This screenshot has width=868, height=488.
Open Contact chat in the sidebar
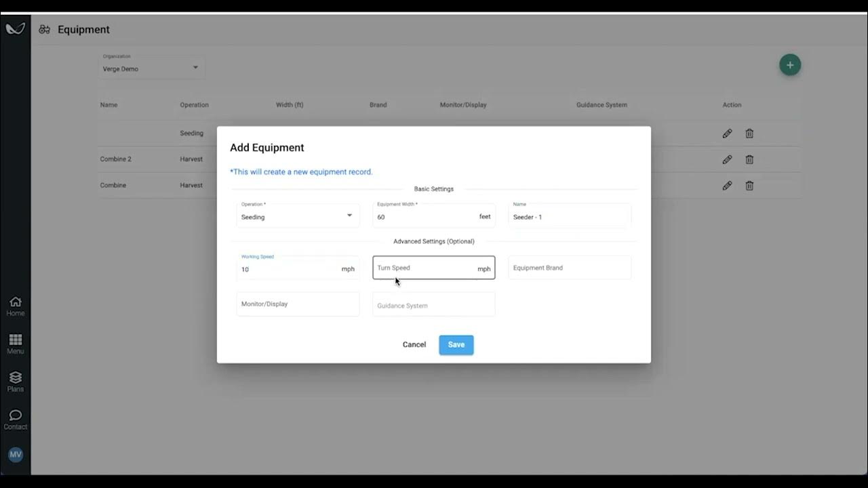pyautogui.click(x=15, y=420)
